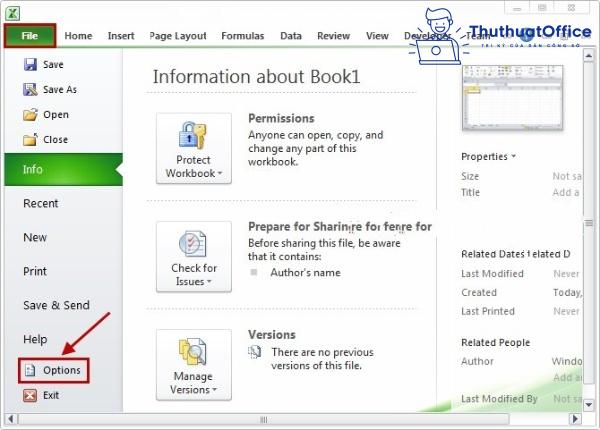Expand the Manage Versions dropdown arrow
The image size is (600, 430).
(x=215, y=390)
